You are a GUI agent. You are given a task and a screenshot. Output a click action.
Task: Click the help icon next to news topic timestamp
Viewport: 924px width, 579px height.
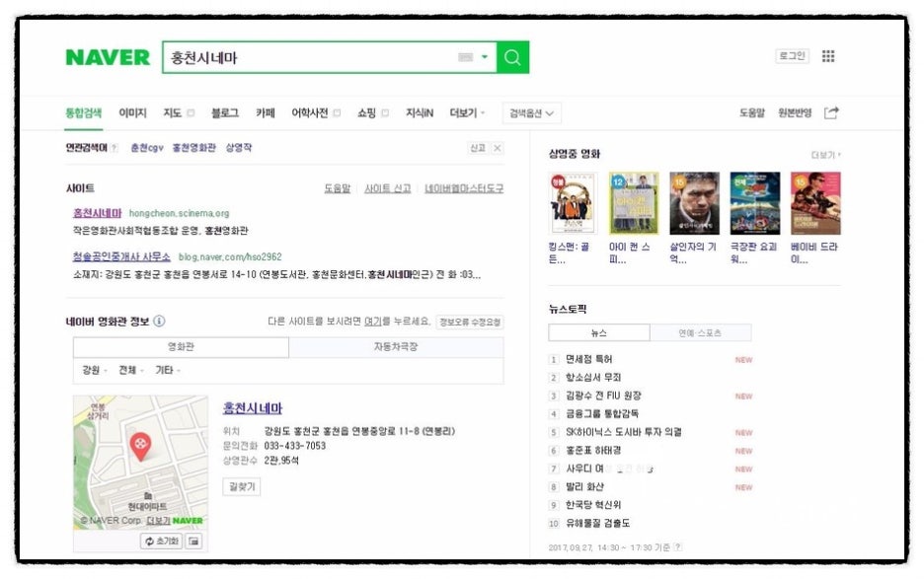[678, 547]
